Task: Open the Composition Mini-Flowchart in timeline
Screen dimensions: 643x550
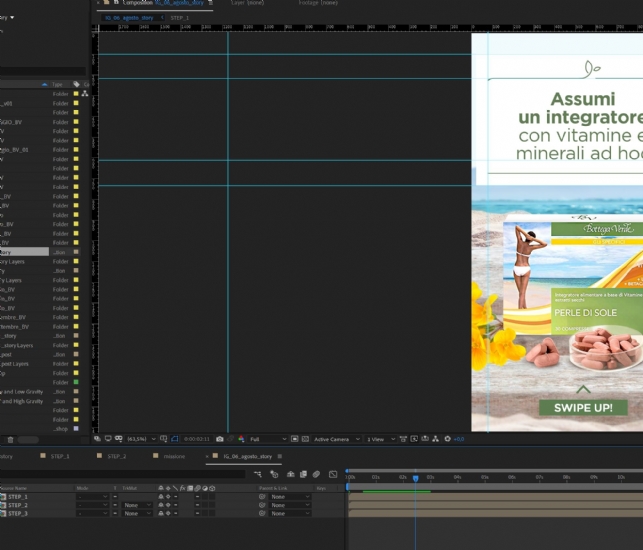Action: (258, 474)
